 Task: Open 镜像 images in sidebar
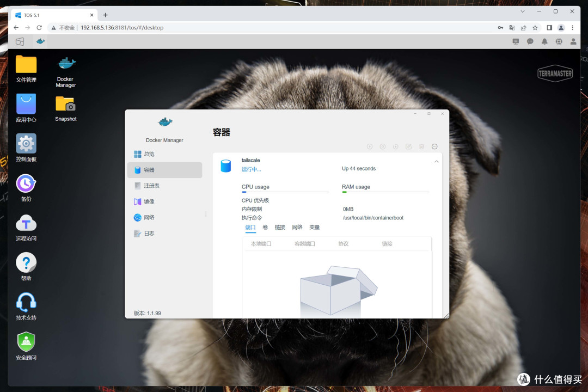(164, 201)
